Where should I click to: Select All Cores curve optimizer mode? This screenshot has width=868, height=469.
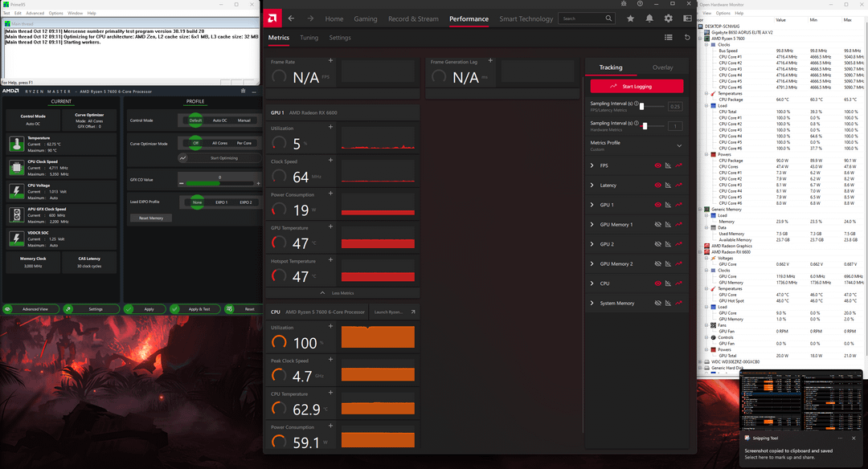click(x=219, y=143)
